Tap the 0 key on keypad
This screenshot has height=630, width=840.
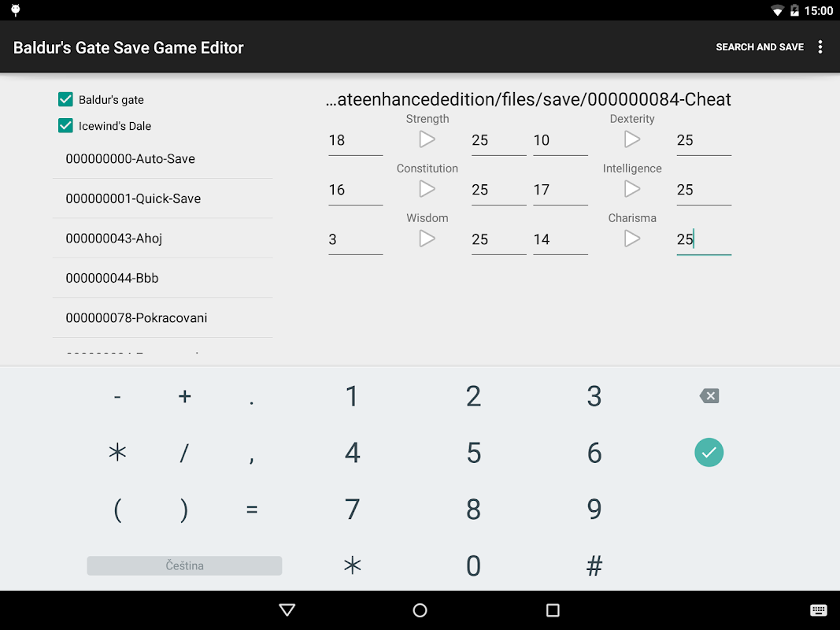tap(473, 565)
